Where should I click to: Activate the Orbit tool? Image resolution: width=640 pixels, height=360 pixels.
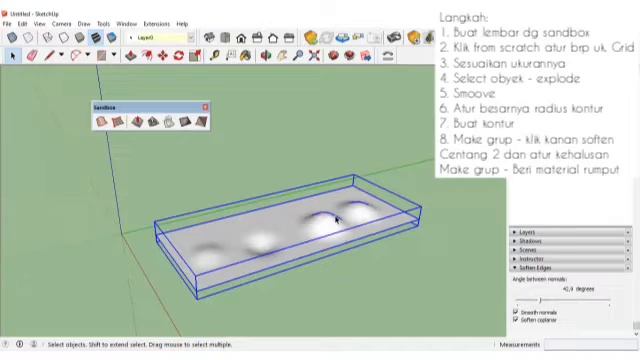tap(266, 56)
